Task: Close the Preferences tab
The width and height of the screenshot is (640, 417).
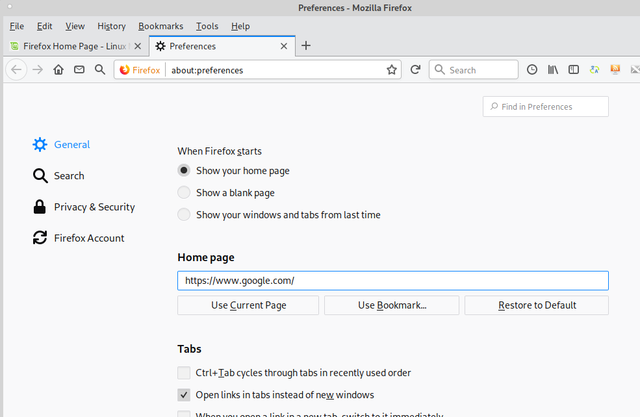Action: tap(284, 46)
